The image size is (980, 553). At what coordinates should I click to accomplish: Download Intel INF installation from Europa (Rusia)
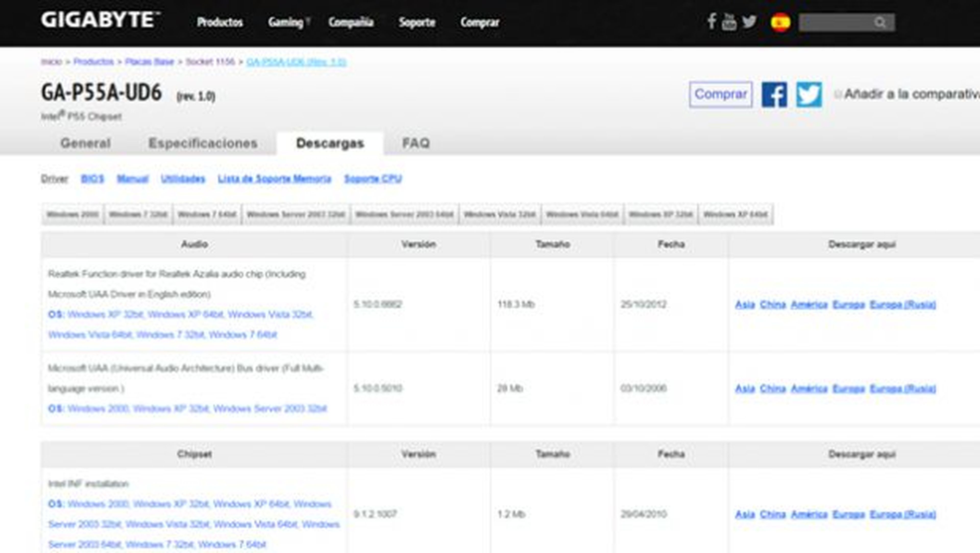point(902,514)
